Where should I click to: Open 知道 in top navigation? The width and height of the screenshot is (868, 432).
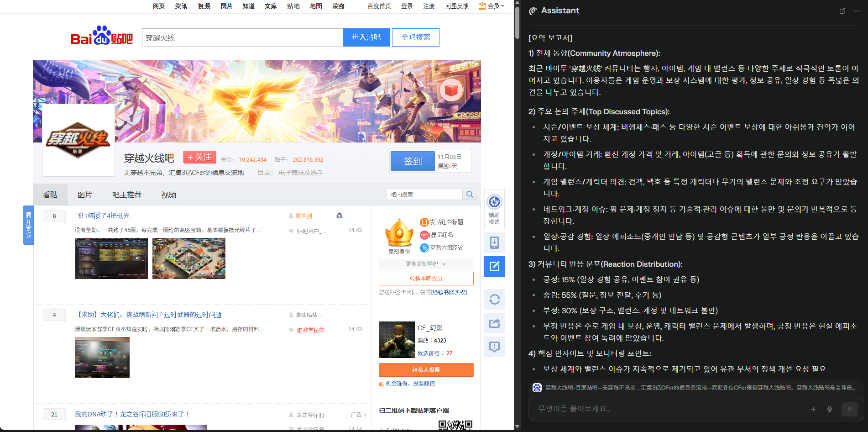(249, 6)
